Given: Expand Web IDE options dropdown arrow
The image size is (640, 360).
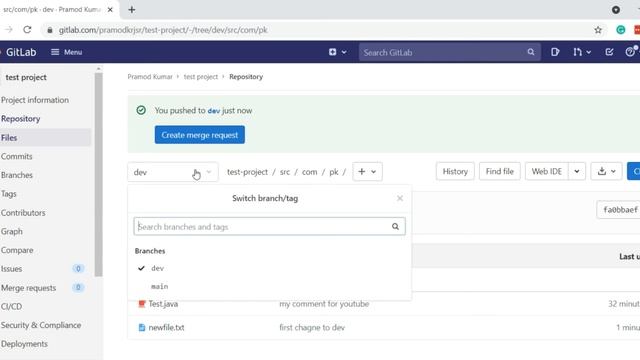Looking at the screenshot, I should (x=577, y=171).
